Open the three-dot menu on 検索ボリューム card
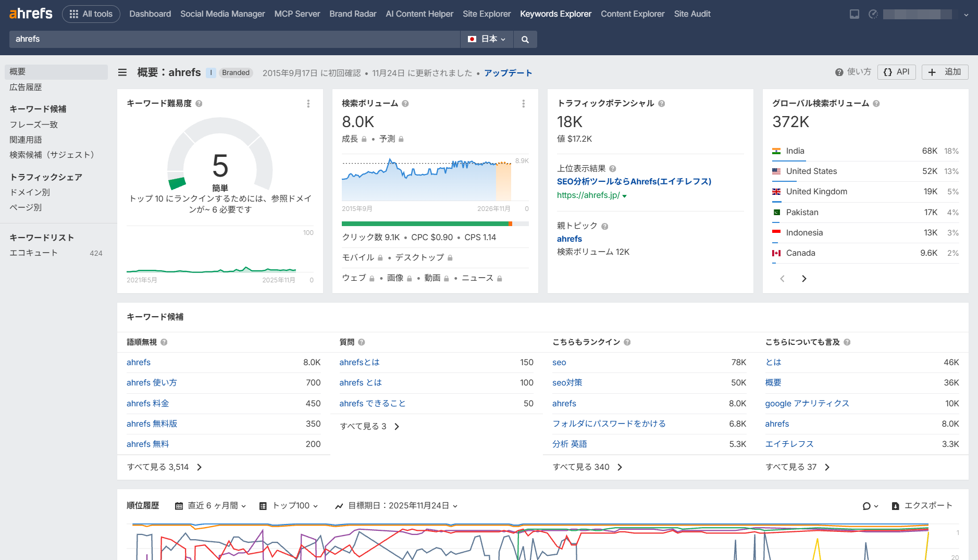978x560 pixels. [x=524, y=104]
